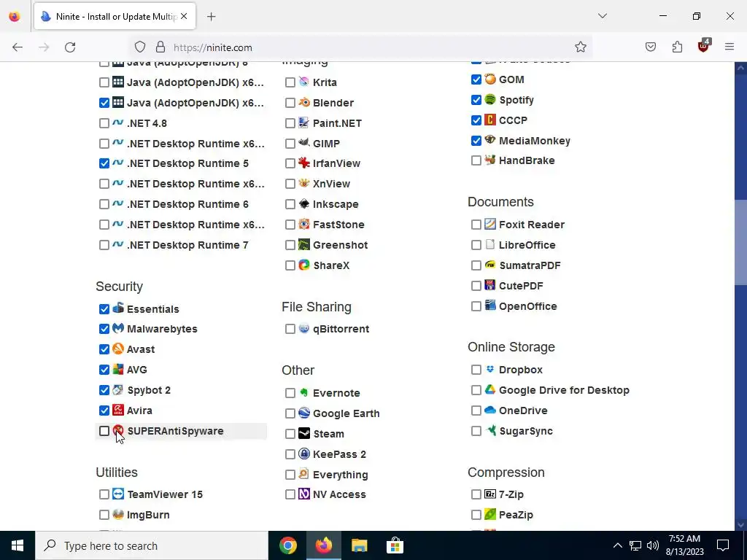
Task: Go back to previous page
Action: (18, 47)
